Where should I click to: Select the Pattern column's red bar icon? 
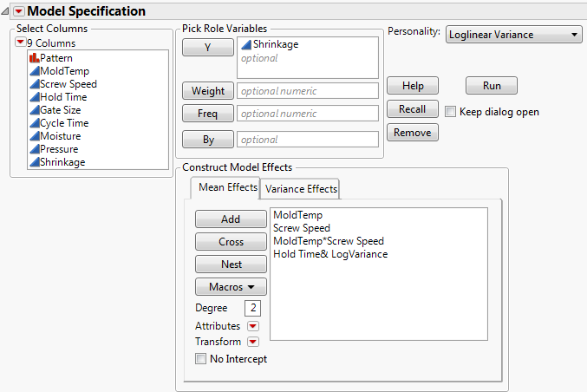pos(34,58)
